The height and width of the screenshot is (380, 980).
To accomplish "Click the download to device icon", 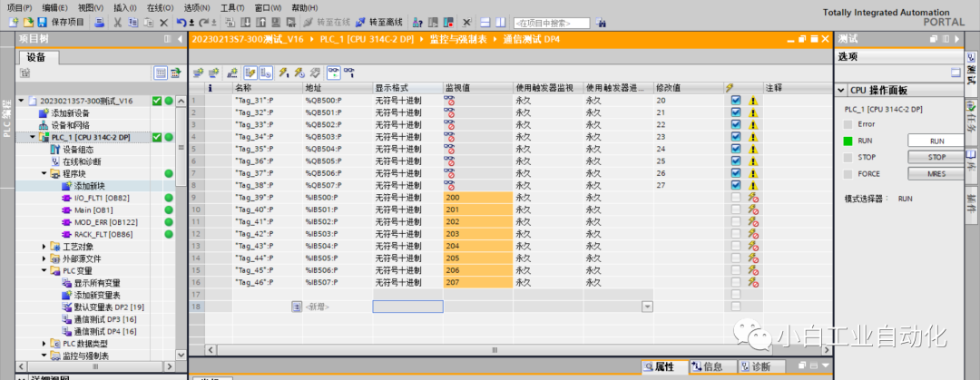I will [245, 23].
